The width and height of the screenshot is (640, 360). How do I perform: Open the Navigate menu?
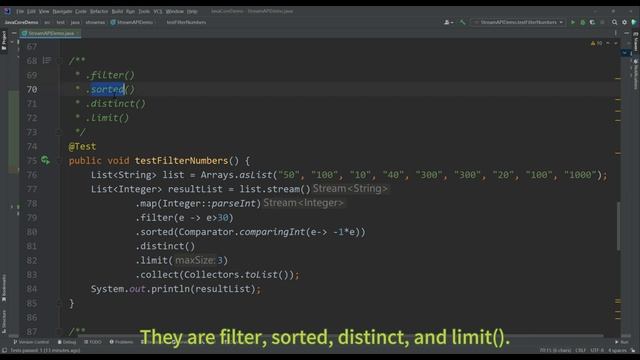62,11
